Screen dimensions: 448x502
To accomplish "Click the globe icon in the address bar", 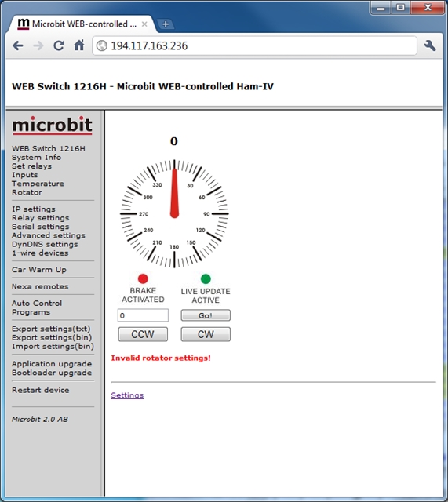I will click(x=102, y=45).
